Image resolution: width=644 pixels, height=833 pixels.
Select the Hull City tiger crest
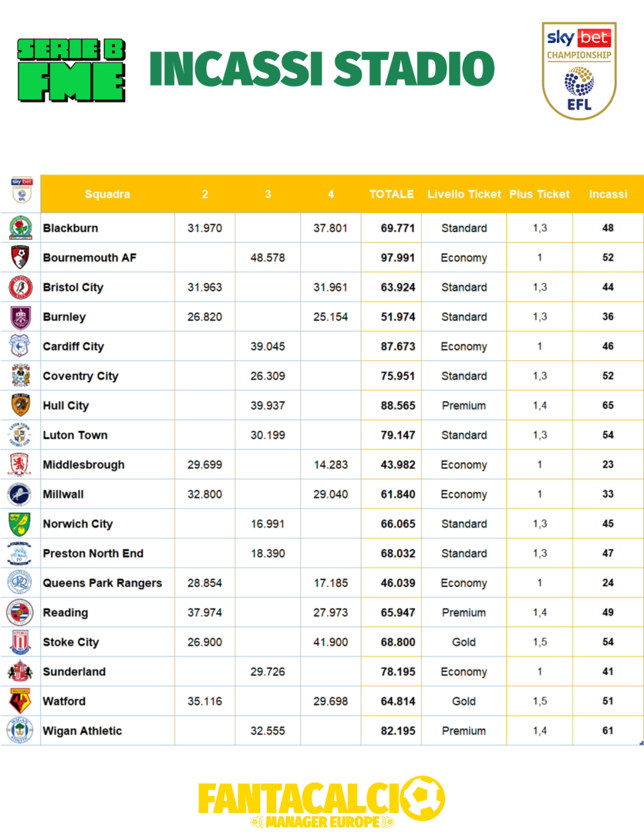click(x=20, y=406)
